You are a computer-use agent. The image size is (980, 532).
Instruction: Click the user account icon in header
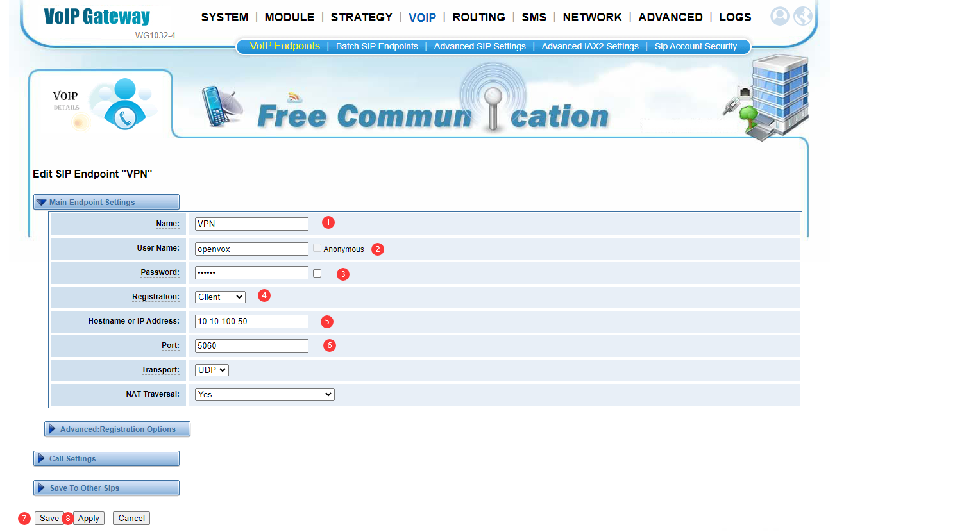point(779,16)
